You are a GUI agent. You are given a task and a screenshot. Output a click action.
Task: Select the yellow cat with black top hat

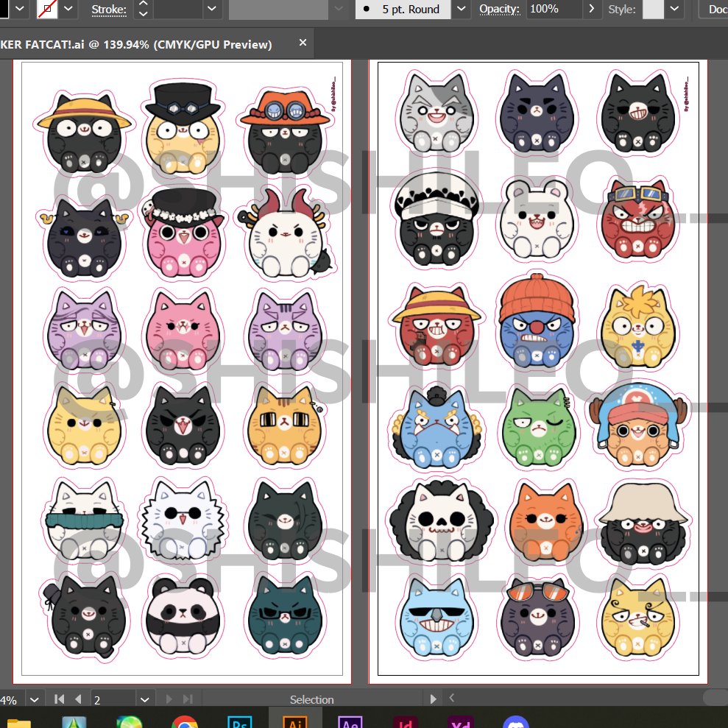click(183, 129)
